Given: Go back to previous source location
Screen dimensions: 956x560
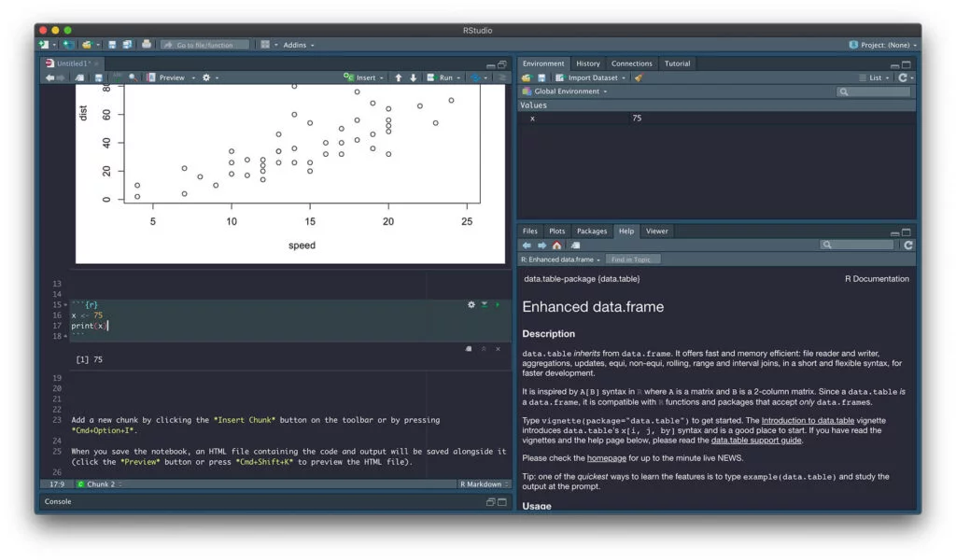Looking at the screenshot, I should (50, 77).
